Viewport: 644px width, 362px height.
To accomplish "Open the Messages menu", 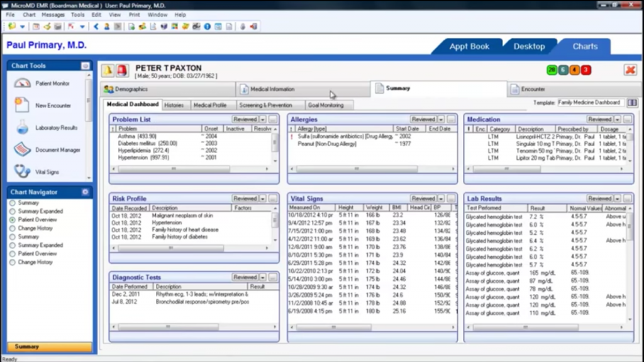I will pyautogui.click(x=53, y=14).
